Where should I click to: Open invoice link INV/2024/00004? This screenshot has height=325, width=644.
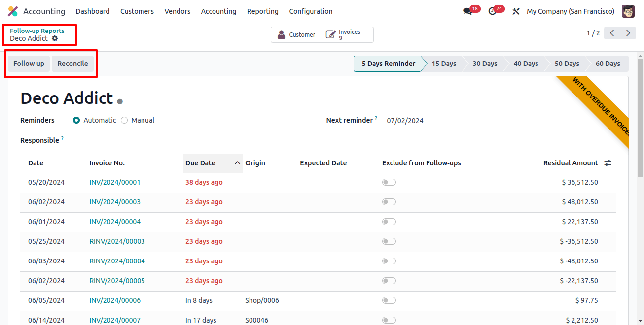click(115, 222)
